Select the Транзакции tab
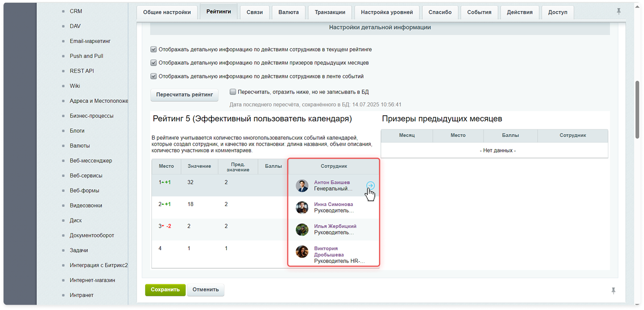 point(330,12)
